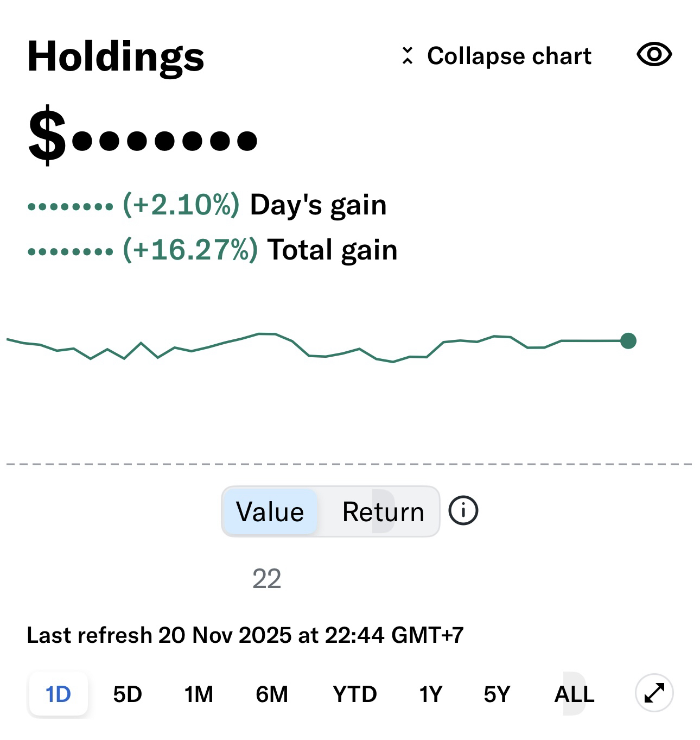This screenshot has height=740, width=700.
Task: Show the ALL time range
Action: point(574,694)
